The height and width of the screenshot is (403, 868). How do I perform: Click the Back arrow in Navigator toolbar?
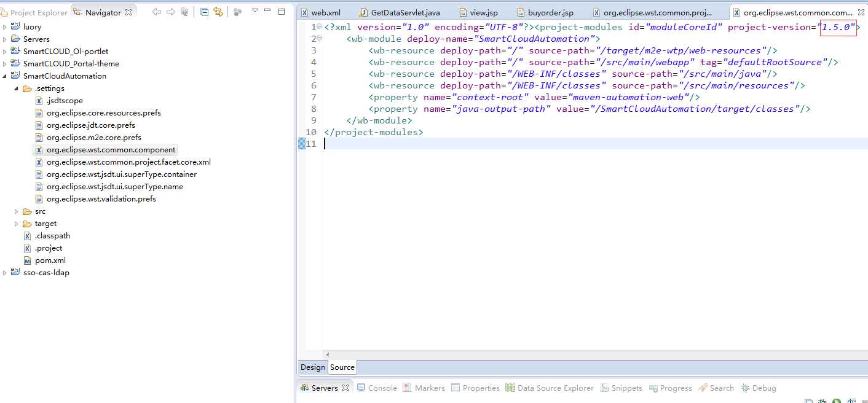pos(156,12)
